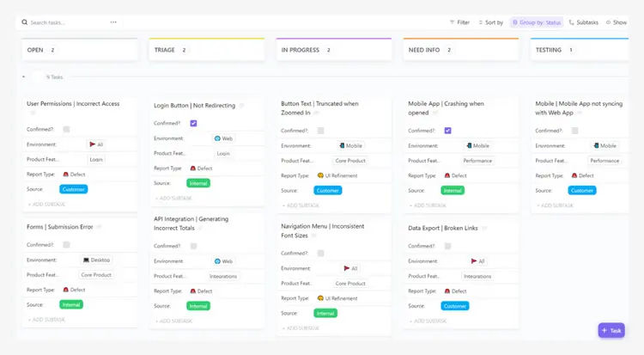Open the Sort by dropdown

click(x=491, y=22)
